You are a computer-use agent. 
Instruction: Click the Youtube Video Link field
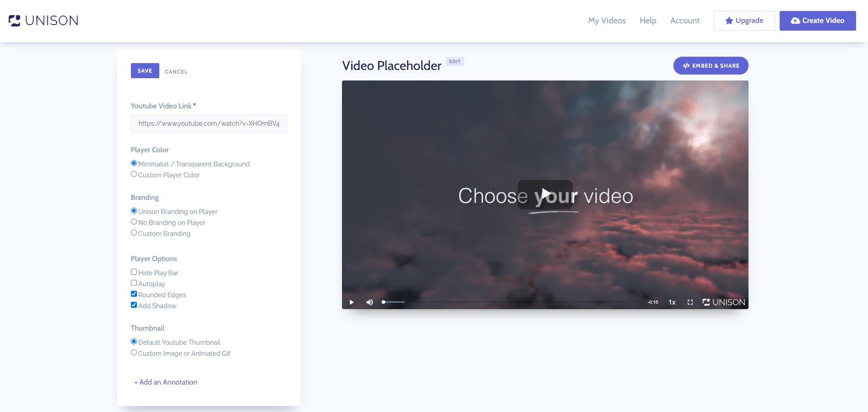209,123
